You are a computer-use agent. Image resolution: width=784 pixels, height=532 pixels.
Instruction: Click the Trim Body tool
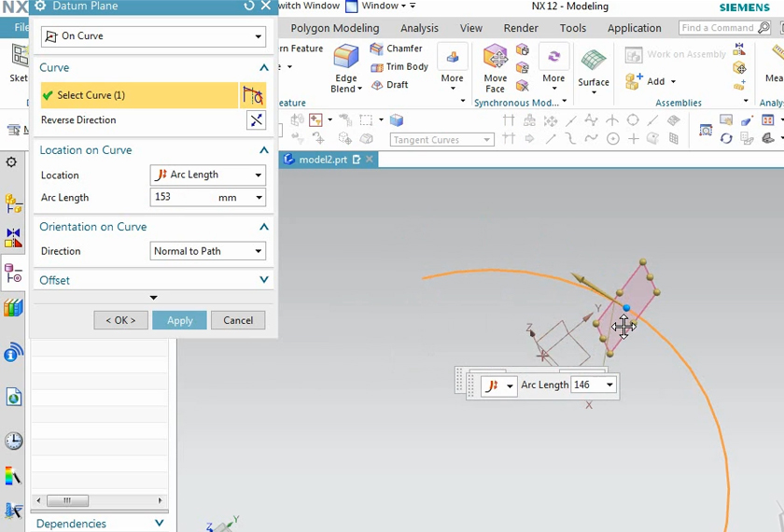(x=399, y=67)
